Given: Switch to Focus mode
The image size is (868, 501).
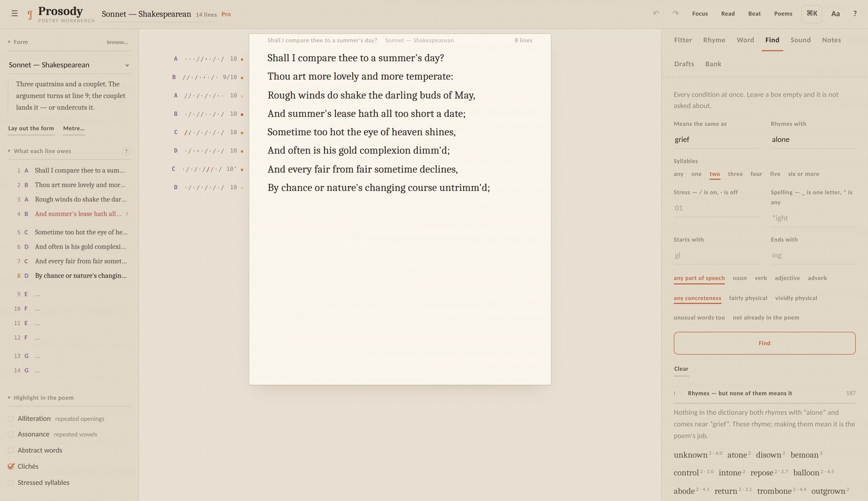Looking at the screenshot, I should click(x=700, y=13).
